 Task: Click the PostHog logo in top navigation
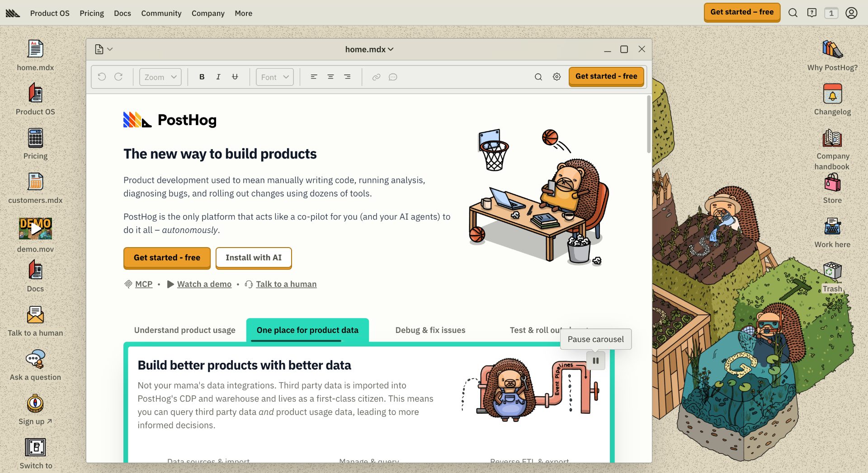point(13,13)
